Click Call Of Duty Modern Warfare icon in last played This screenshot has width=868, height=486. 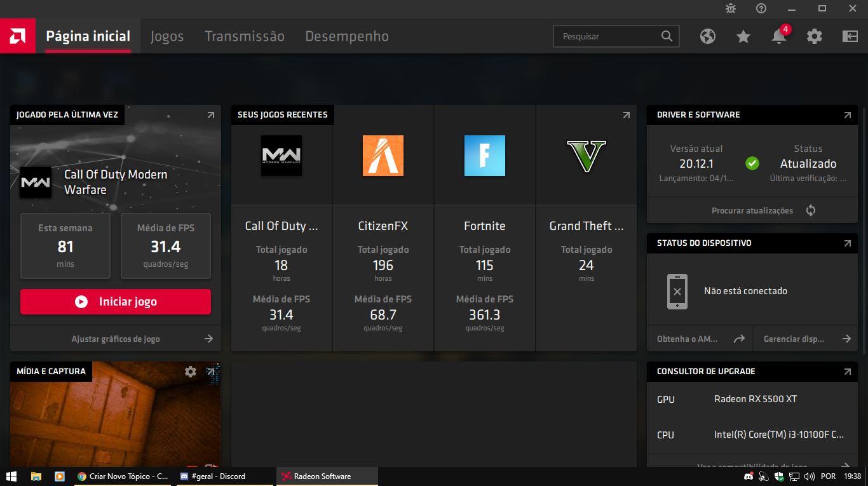(x=36, y=182)
